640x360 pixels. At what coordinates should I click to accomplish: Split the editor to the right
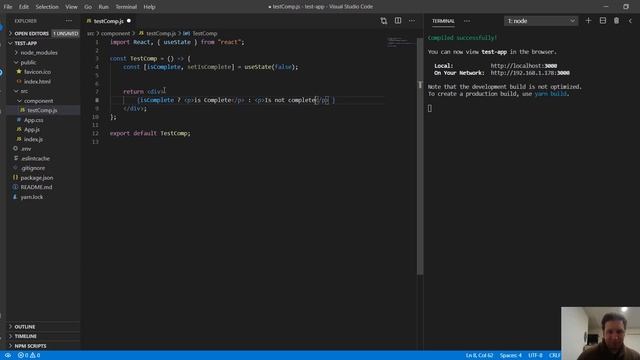click(398, 21)
